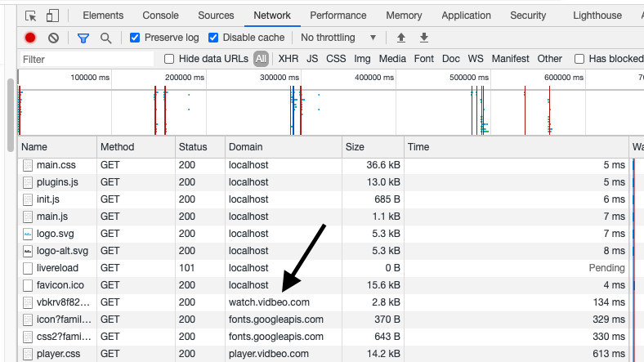Filter requests by CSS type
The image size is (644, 362).
336,59
